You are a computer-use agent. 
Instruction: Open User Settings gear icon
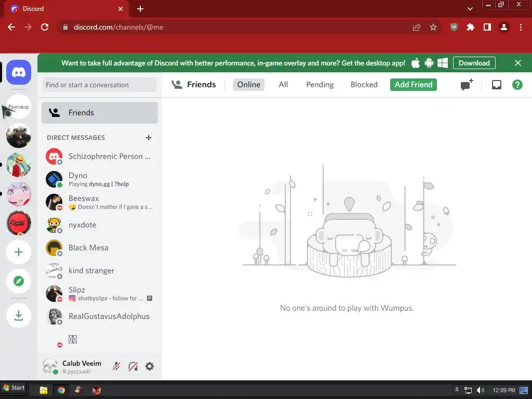coord(150,366)
